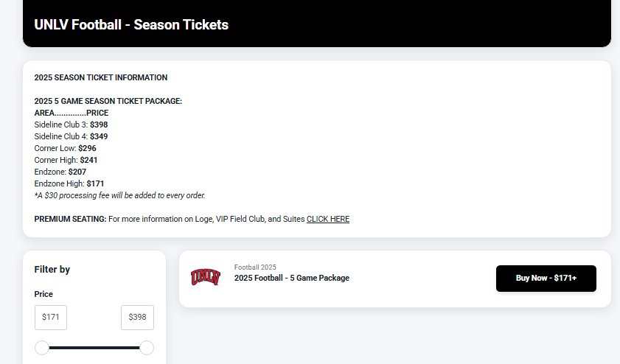Open the 2025 Football - 5 Game Package title
The width and height of the screenshot is (620, 364).
pyautogui.click(x=292, y=278)
